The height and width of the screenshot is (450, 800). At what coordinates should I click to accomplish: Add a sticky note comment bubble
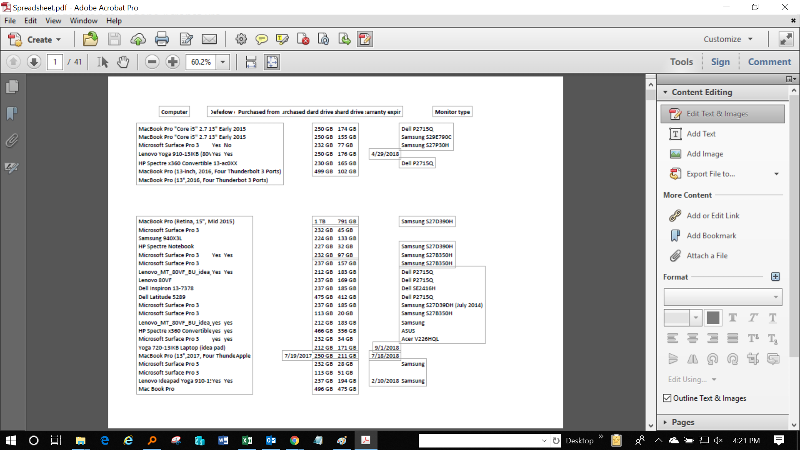pyautogui.click(x=262, y=39)
